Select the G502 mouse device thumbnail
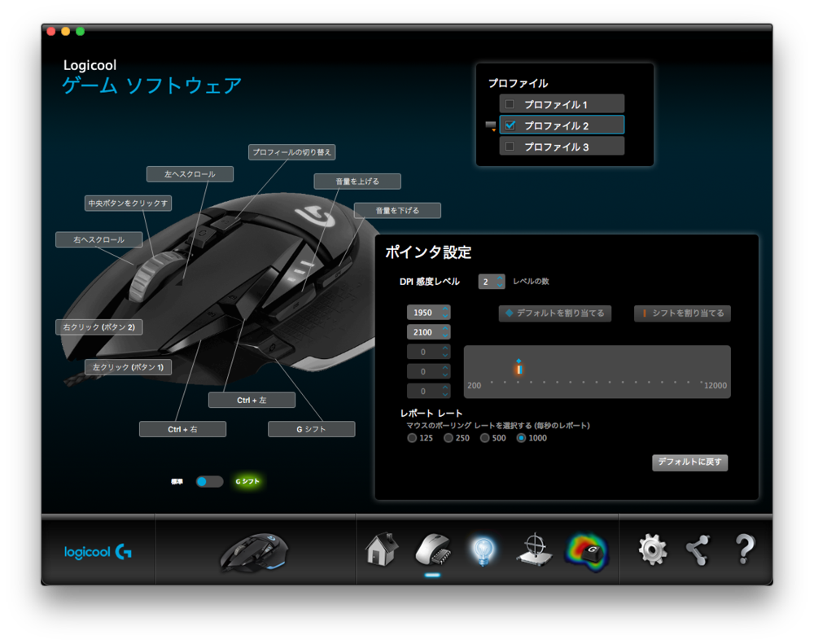Screen dimensions: 814x644 [x=254, y=553]
